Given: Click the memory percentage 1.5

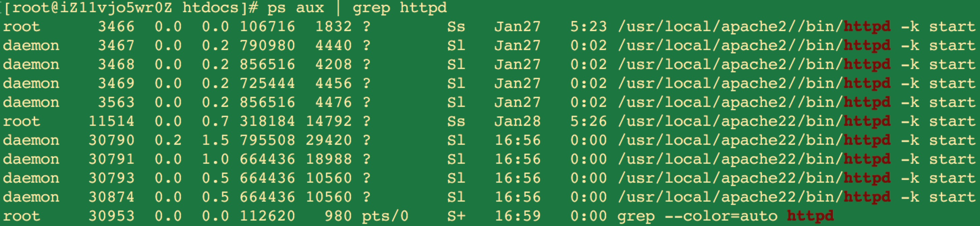Looking at the screenshot, I should pyautogui.click(x=215, y=140).
